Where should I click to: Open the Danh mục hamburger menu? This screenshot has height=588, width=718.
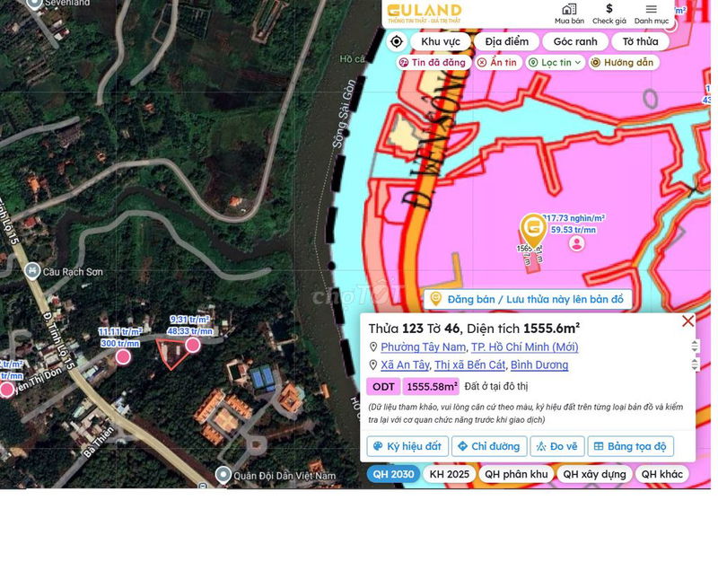pos(651,13)
